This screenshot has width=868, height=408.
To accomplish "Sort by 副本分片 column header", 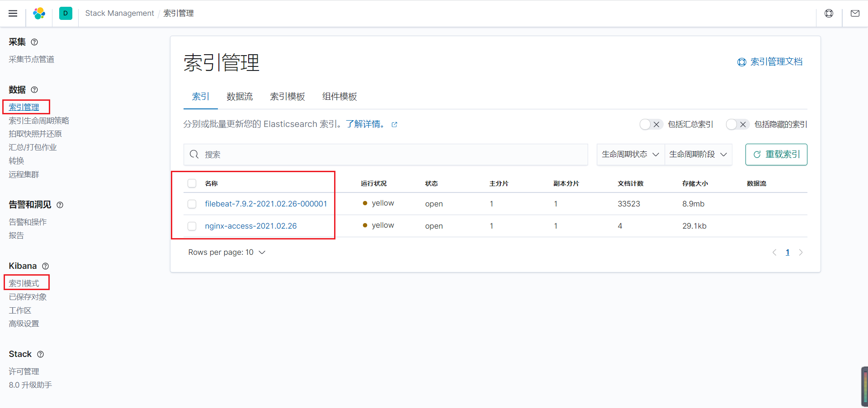I will [566, 184].
